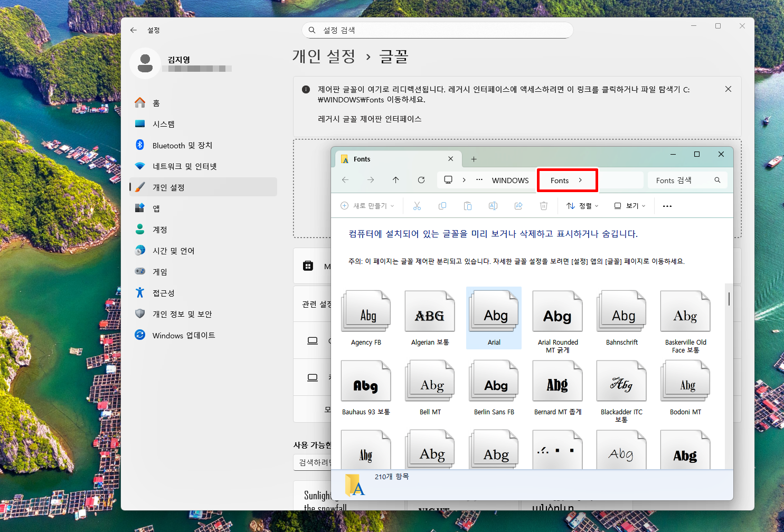Open Bluetooth 및 장치 settings
The image size is (784, 532).
(x=203, y=145)
